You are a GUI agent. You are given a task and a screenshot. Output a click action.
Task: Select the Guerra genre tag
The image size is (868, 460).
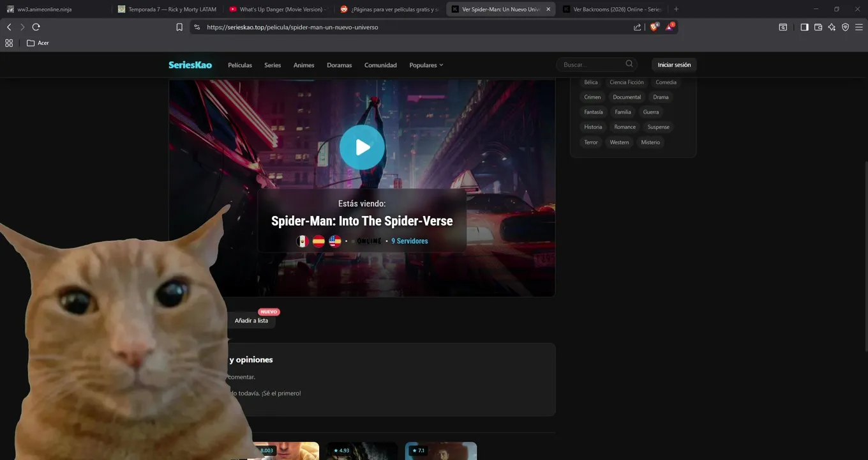pyautogui.click(x=651, y=112)
